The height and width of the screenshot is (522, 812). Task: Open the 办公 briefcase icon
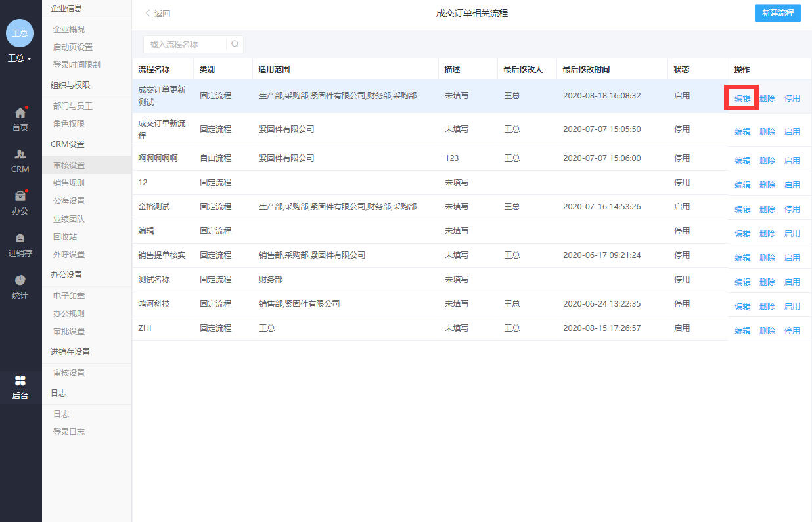20,196
